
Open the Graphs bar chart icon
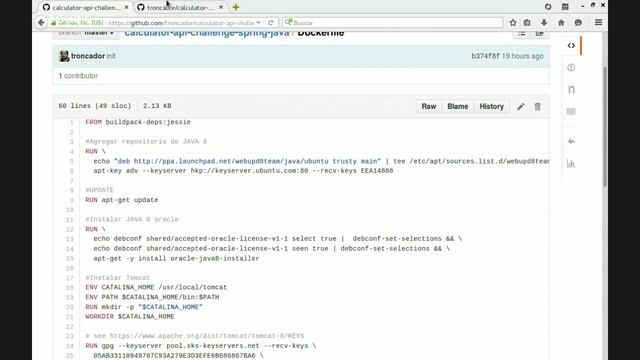[571, 164]
